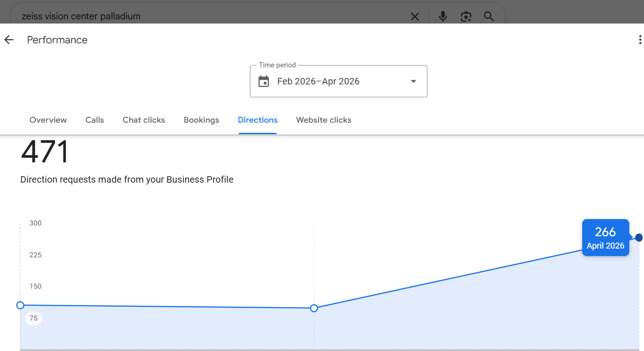
Task: Click the Performance heading
Action: pyautogui.click(x=57, y=40)
